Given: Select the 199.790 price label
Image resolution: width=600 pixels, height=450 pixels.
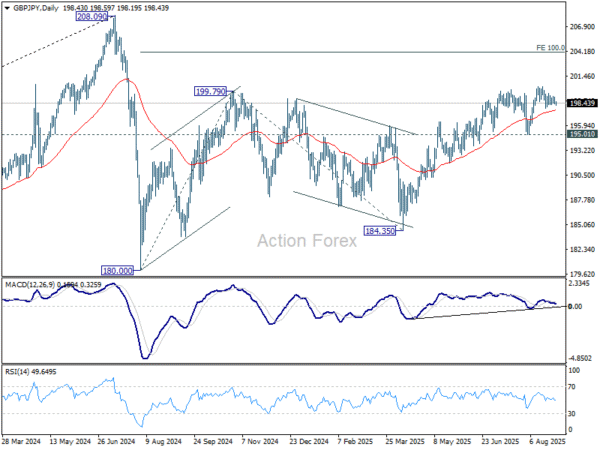Looking at the screenshot, I should (x=210, y=91).
